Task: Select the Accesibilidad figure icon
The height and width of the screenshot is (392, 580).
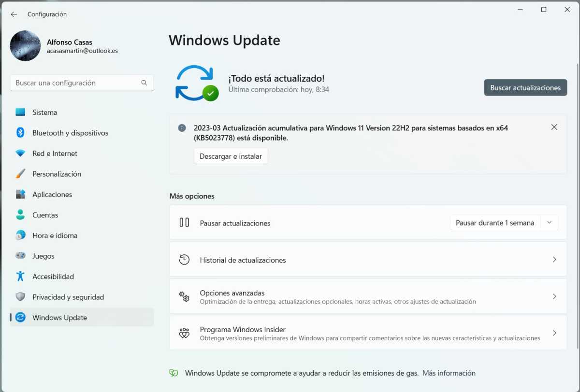Action: point(20,277)
